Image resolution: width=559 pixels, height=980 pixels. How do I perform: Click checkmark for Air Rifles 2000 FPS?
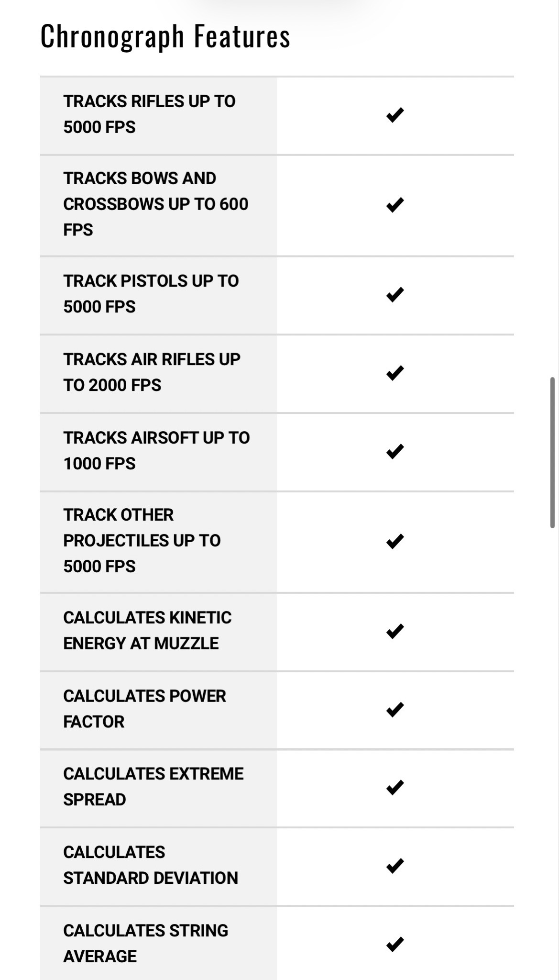pyautogui.click(x=395, y=373)
